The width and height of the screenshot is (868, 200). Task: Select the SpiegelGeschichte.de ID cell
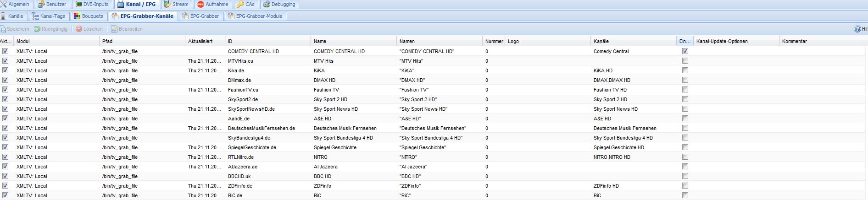(268, 147)
